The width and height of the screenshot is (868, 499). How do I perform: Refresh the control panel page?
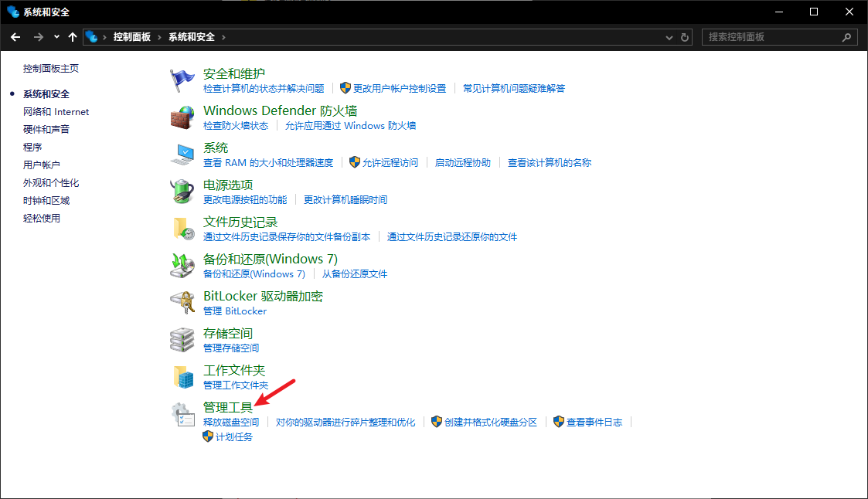685,37
